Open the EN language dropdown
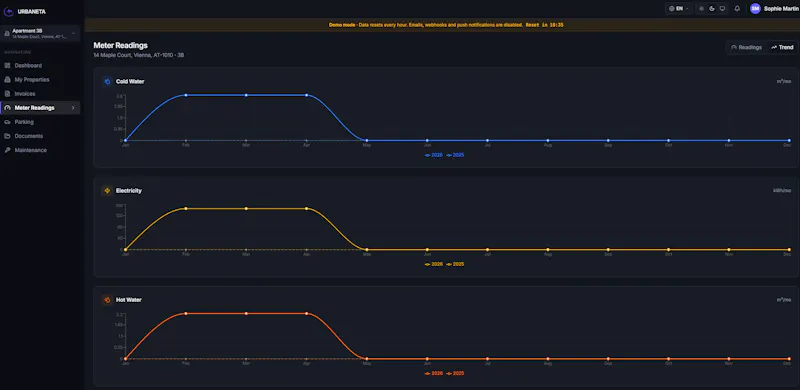 click(x=679, y=9)
